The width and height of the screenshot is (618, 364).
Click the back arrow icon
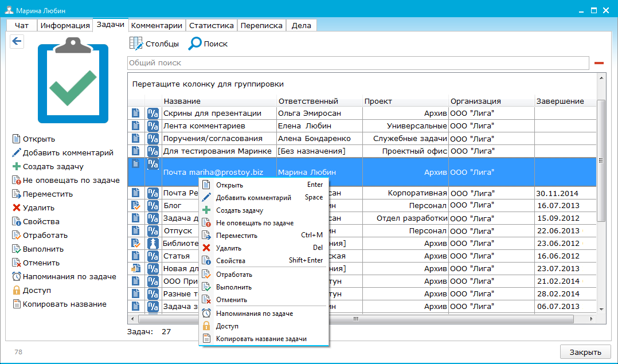(17, 41)
